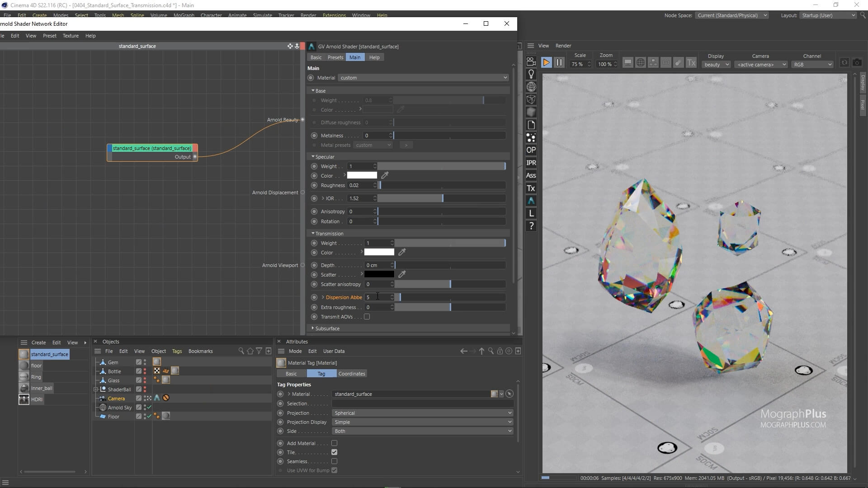Viewport: 868px width, 488px height.
Task: Click the arrow button next to Metal presets
Action: pyautogui.click(x=406, y=145)
